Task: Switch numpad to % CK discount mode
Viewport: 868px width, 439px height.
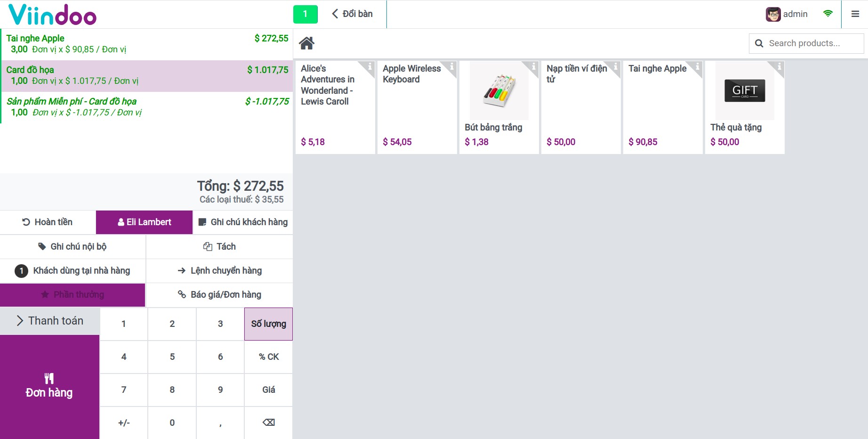Action: [x=268, y=357]
